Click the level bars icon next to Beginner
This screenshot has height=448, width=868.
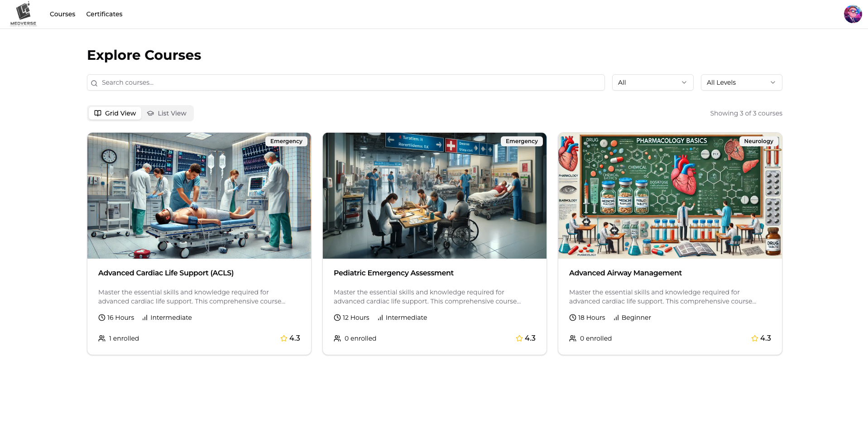pos(616,318)
